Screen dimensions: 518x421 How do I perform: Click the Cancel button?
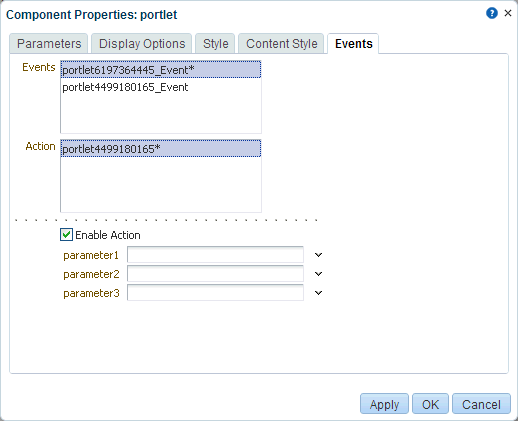(481, 404)
